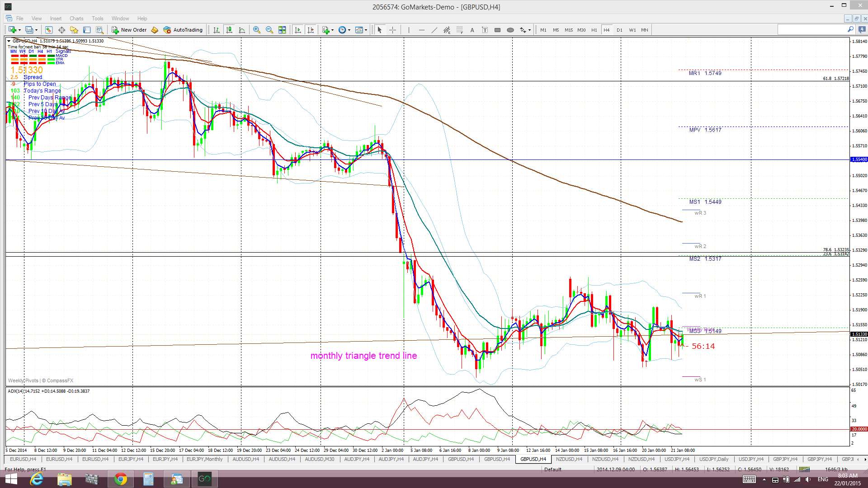The image size is (868, 488).
Task: Switch to the NZDUSD,H4 chart tab
Action: [569, 459]
